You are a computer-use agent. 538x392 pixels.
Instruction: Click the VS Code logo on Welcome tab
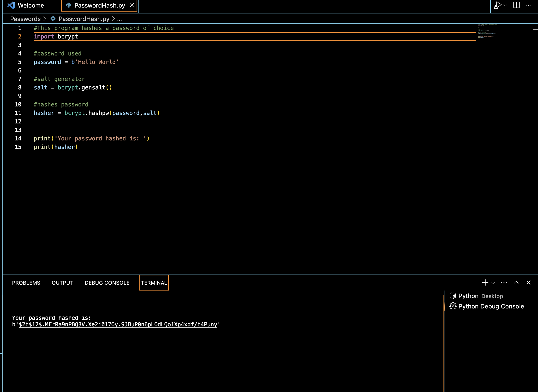(11, 5)
